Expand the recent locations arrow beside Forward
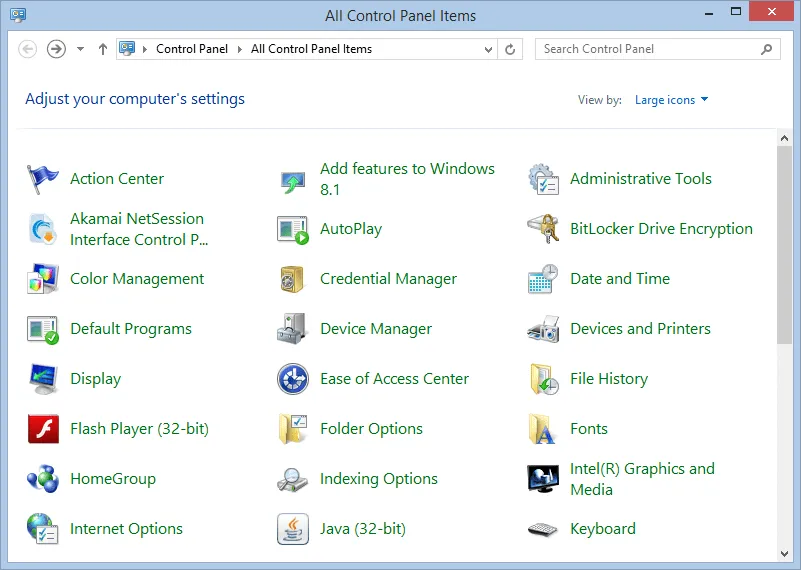The width and height of the screenshot is (801, 570). (80, 49)
